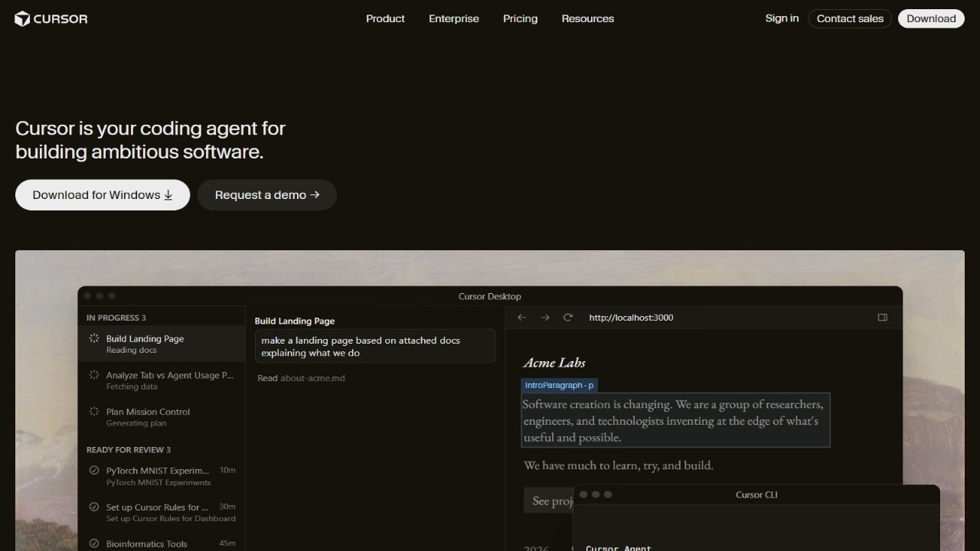Click the checkmark icon beside Bioinformatics Tools
The image size is (980, 551).
[94, 544]
